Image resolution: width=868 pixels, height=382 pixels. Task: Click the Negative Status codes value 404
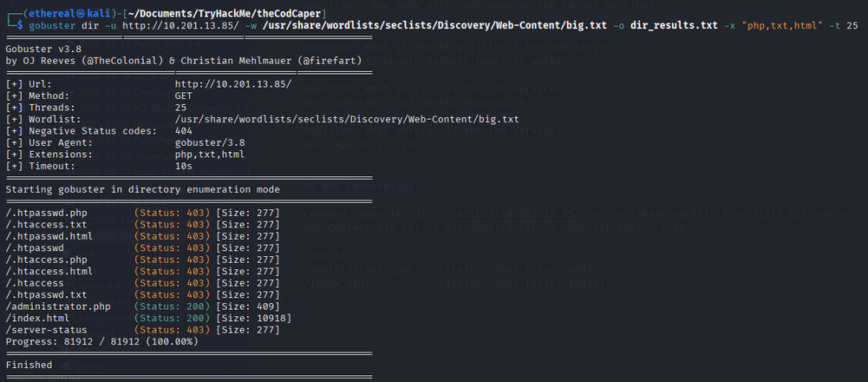coord(184,131)
